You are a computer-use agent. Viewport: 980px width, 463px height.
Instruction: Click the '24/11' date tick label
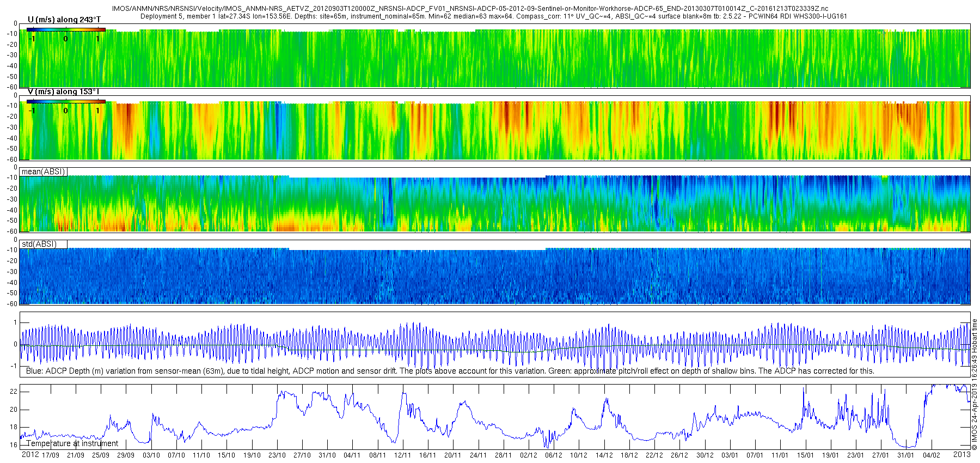point(479,455)
